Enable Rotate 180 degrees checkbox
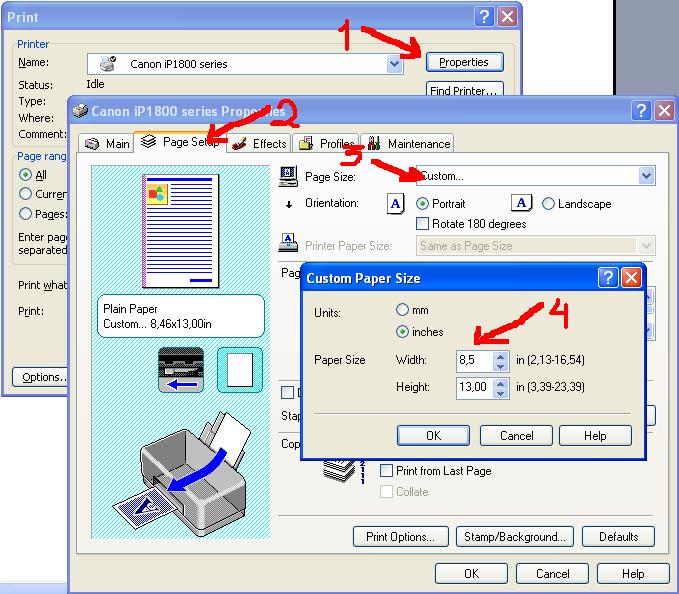This screenshot has width=679, height=594. 422,224
